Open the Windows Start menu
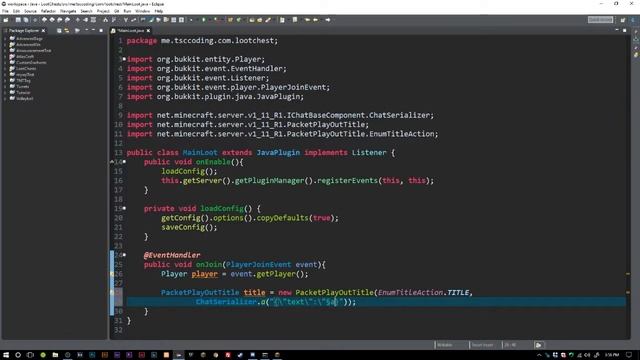The image size is (640, 360). (x=6, y=355)
